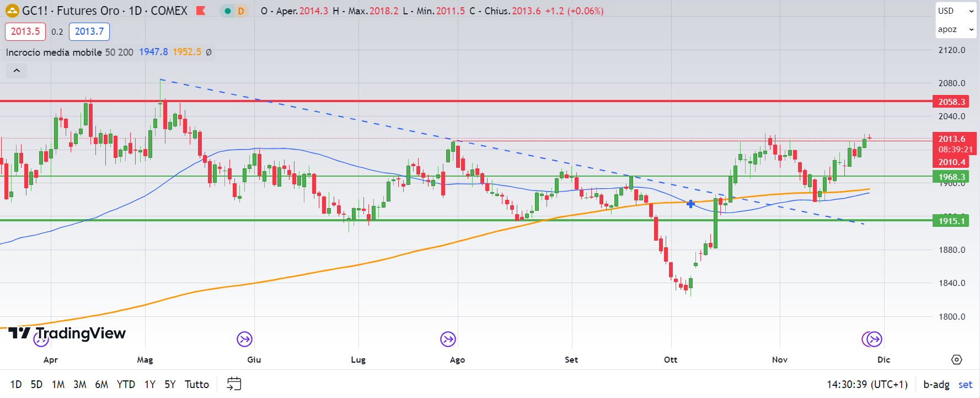
Task: Open the go-to-date calendar icon
Action: tap(234, 384)
